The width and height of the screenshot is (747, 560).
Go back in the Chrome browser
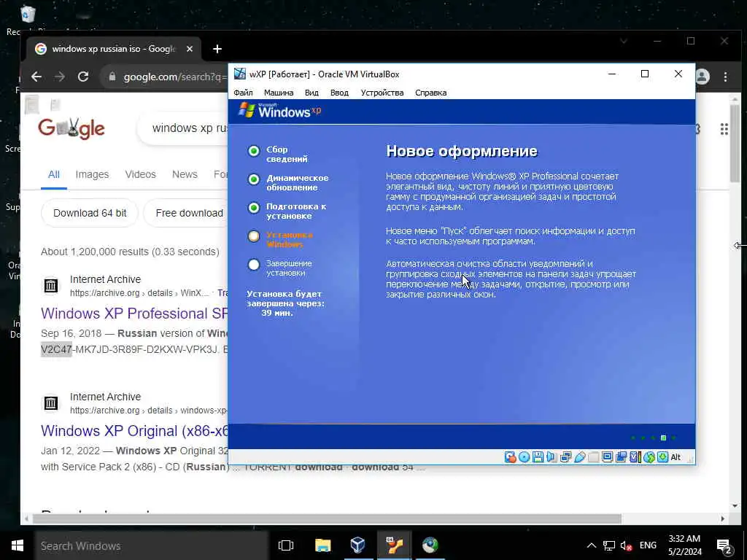[36, 77]
